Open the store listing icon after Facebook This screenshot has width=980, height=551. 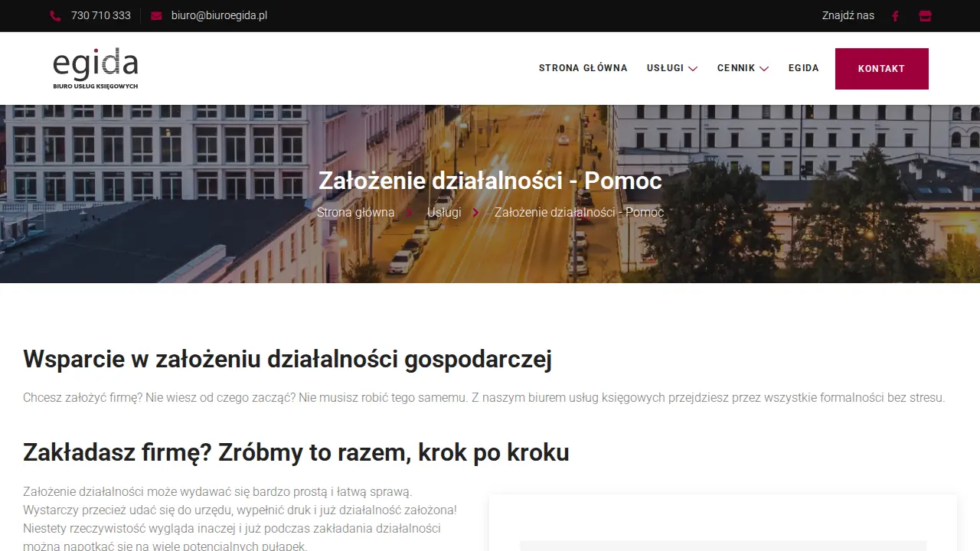pos(925,16)
